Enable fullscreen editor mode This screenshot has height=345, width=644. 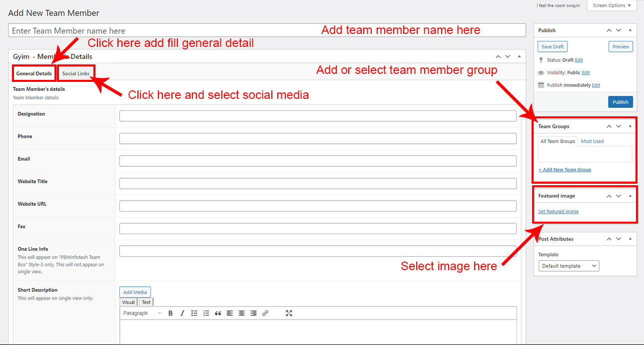[x=289, y=313]
